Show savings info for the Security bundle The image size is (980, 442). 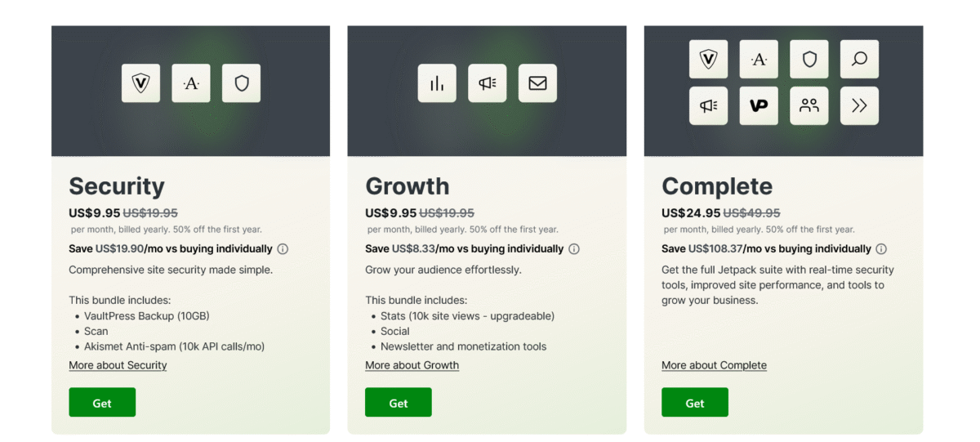(x=283, y=249)
